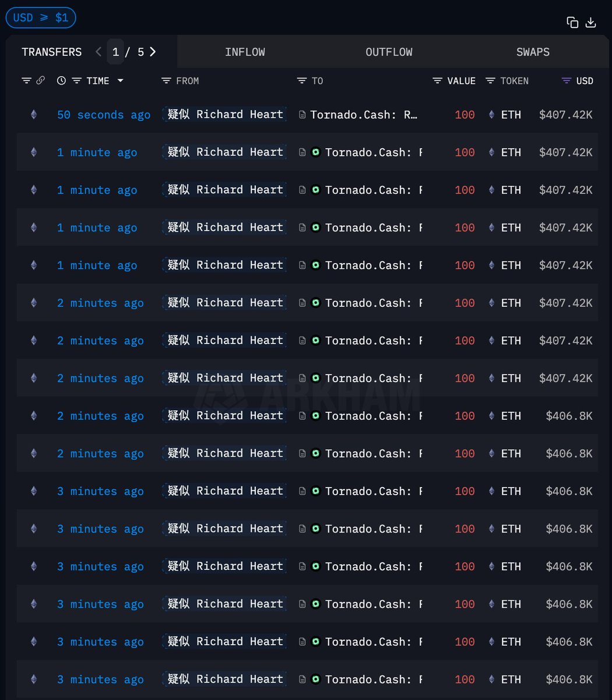
Task: Open the first 1 minute ago transaction
Action: (x=97, y=152)
